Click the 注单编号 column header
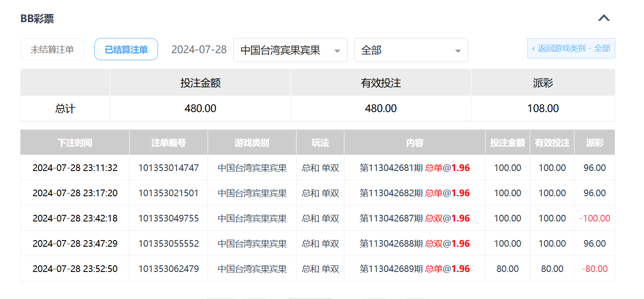 point(169,143)
